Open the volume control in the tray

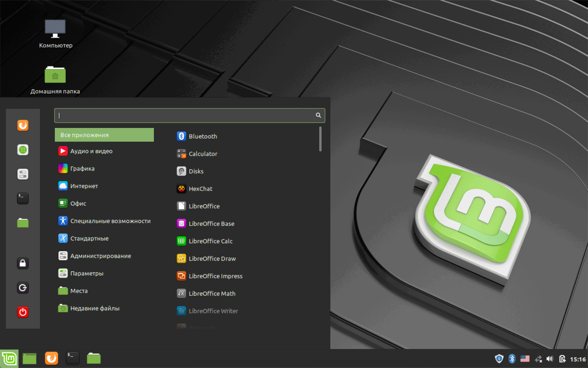[x=549, y=358]
